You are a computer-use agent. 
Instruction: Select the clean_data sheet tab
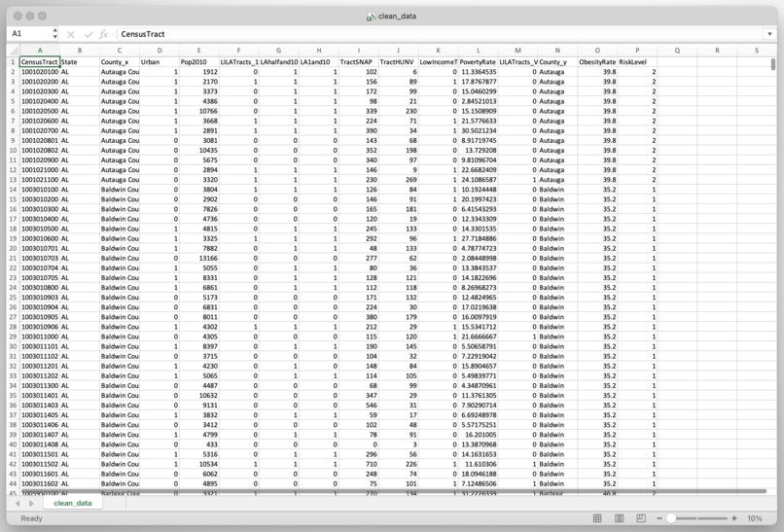tap(73, 503)
